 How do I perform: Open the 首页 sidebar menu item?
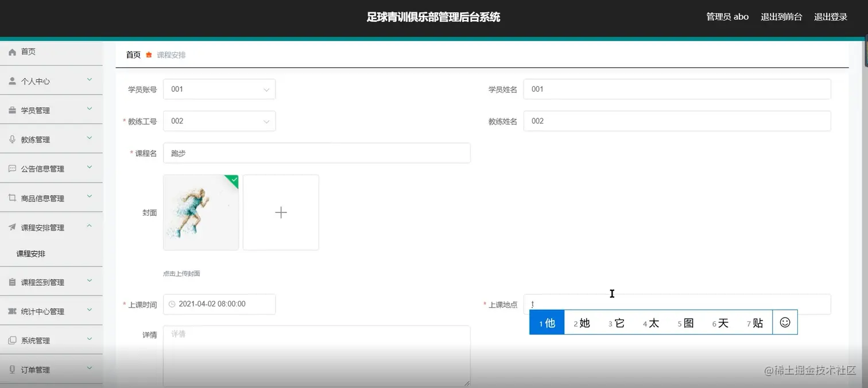51,52
